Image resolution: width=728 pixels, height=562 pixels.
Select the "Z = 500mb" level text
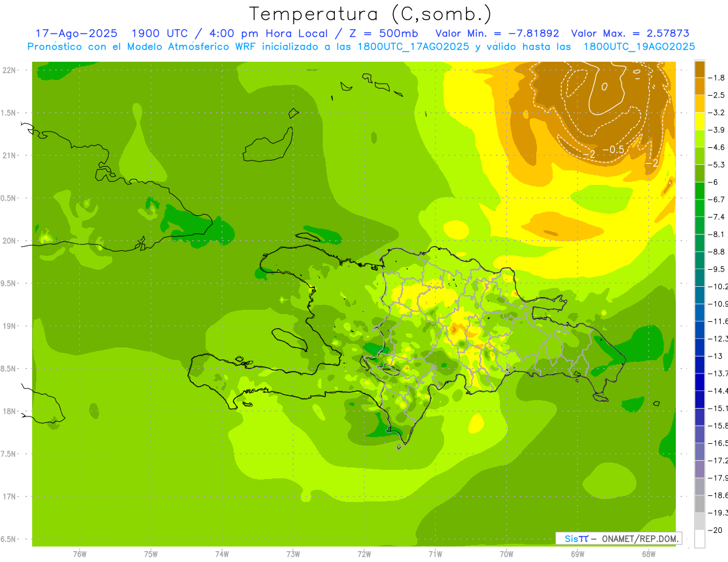point(382,33)
